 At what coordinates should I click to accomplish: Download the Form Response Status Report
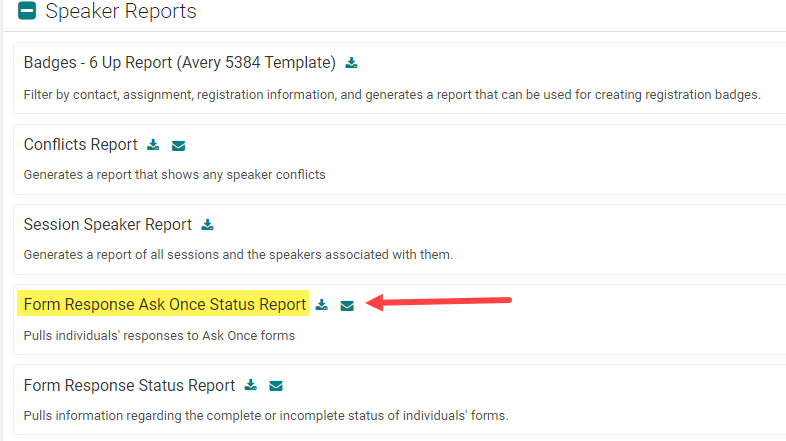click(251, 385)
